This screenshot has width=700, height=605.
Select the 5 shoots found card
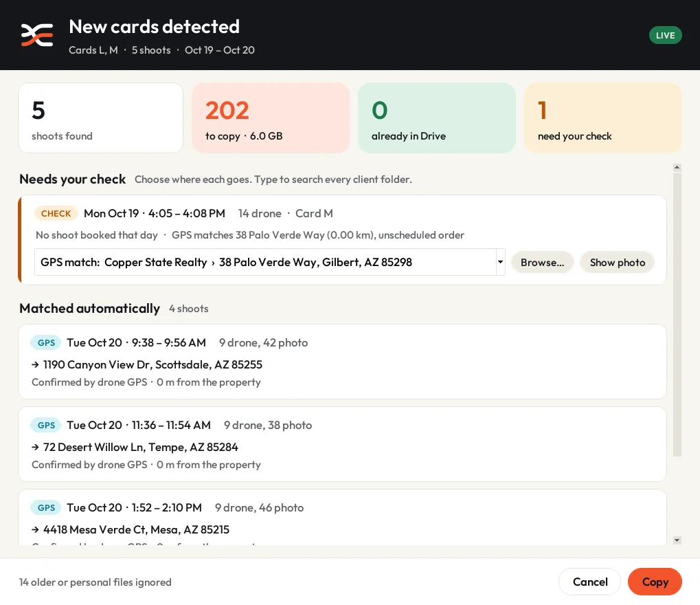101,118
